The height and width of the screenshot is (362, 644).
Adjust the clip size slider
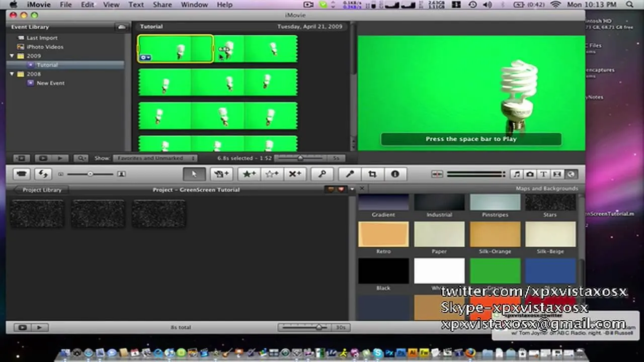coord(90,174)
